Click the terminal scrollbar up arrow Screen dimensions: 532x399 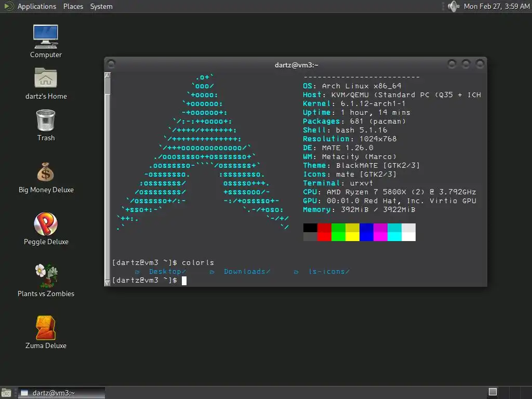108,75
